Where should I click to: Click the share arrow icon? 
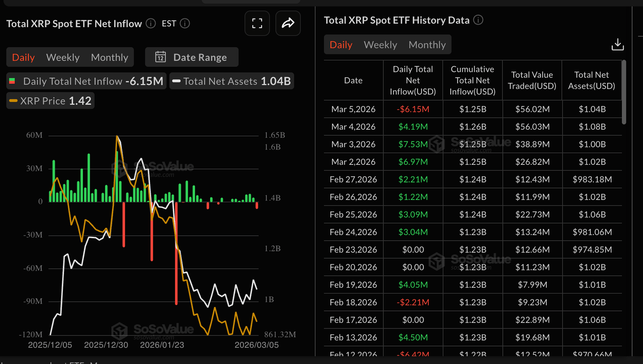(x=288, y=23)
